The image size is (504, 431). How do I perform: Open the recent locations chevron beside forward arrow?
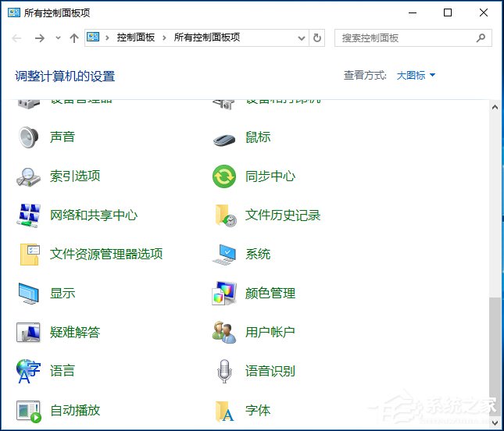(x=57, y=38)
